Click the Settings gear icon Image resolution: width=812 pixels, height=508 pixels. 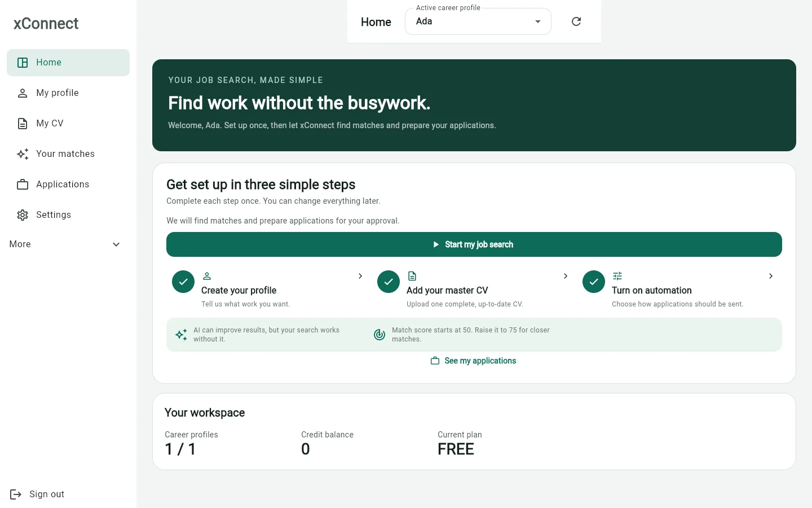pyautogui.click(x=23, y=215)
